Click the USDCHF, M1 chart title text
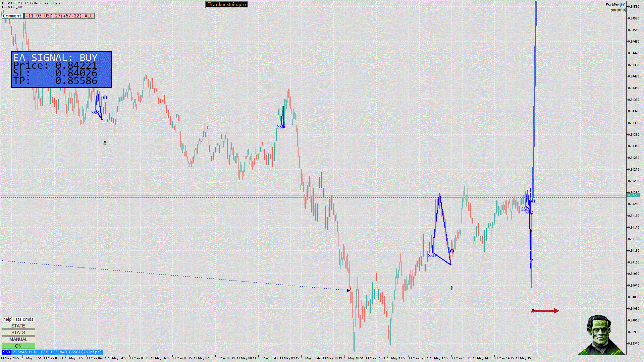Image resolution: width=644 pixels, height=362 pixels. pyautogui.click(x=32, y=3)
